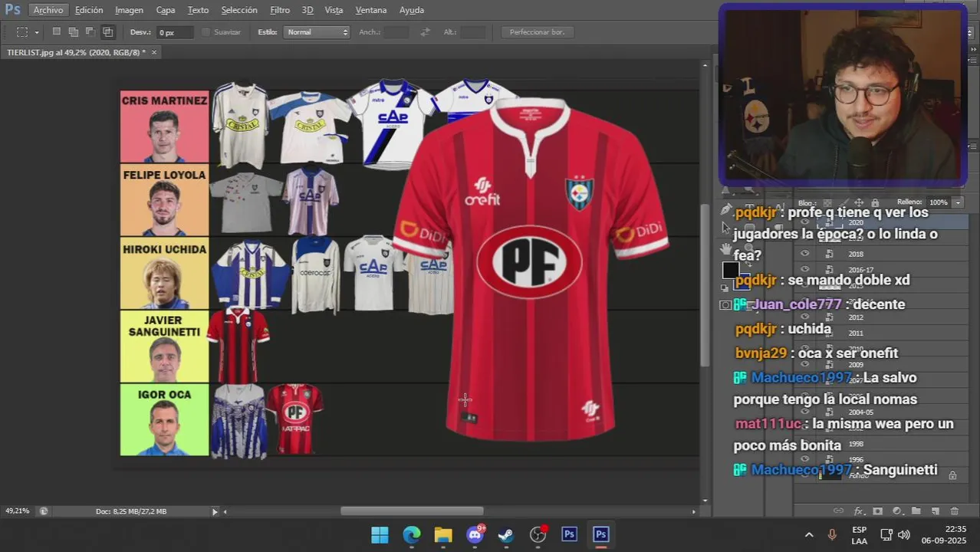Open the Edición menu

[x=89, y=10]
